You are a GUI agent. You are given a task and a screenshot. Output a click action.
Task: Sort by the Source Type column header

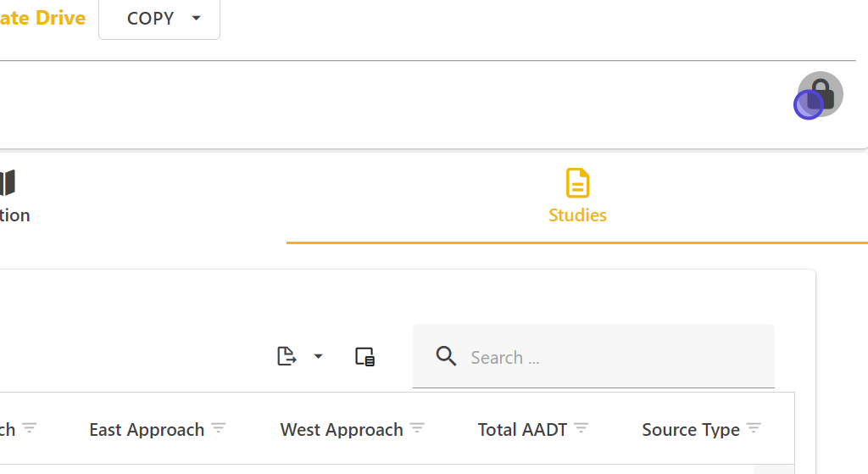(x=691, y=430)
